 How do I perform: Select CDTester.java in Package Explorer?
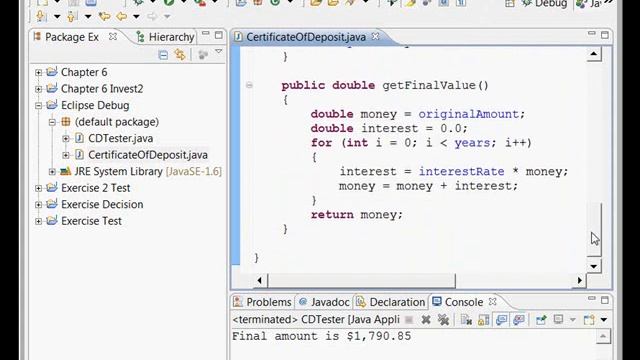tap(120, 138)
